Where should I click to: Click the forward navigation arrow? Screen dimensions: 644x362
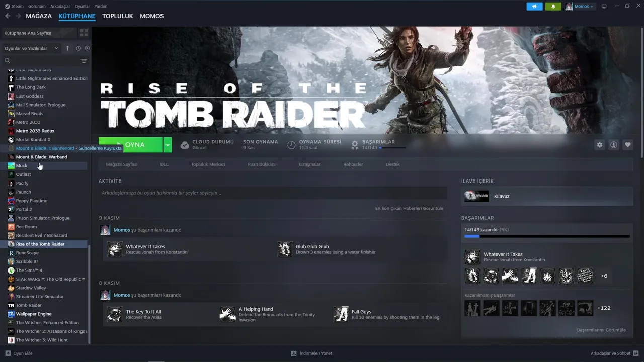18,16
